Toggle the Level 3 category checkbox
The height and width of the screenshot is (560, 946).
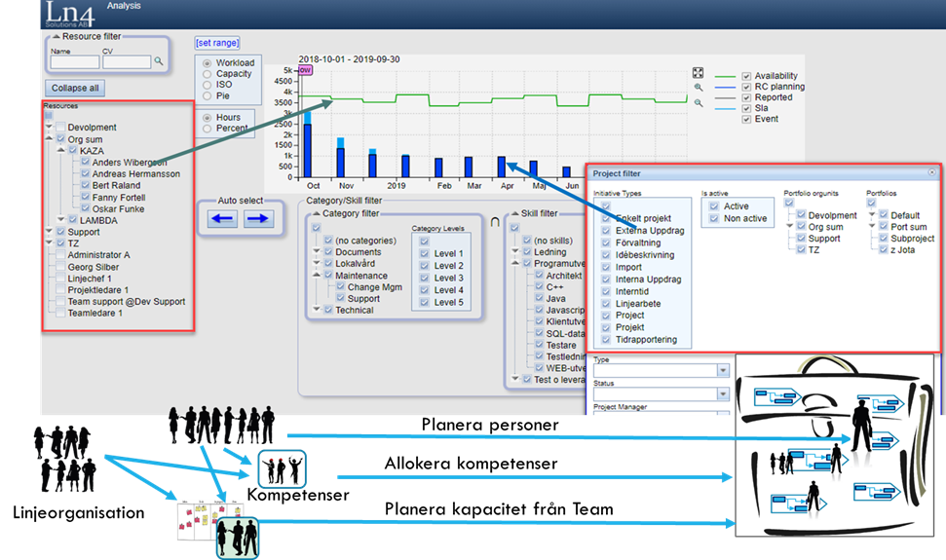[x=424, y=278]
